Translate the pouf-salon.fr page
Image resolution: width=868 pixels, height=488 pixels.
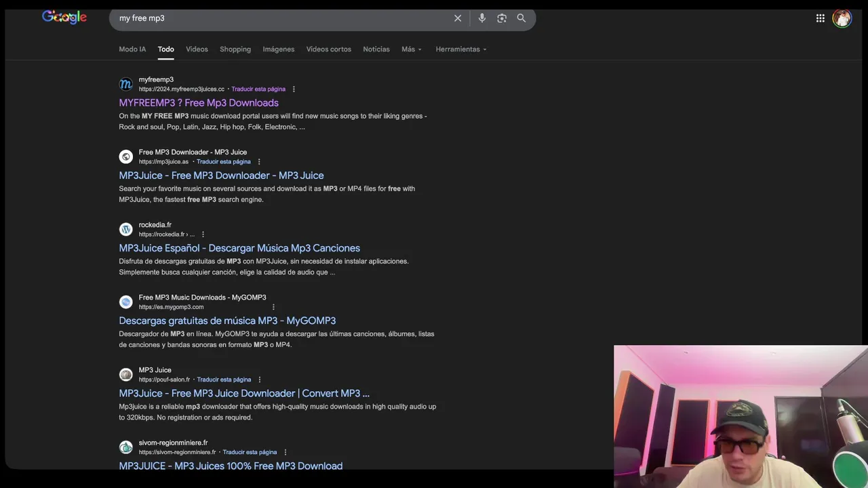click(224, 380)
